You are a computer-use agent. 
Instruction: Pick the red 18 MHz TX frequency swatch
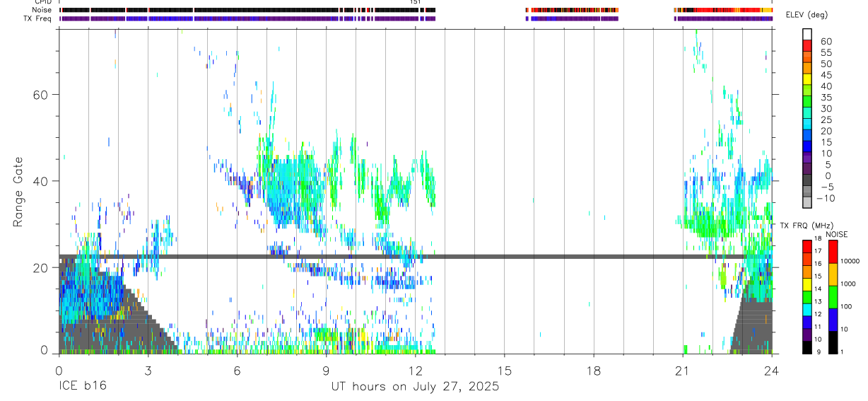tap(807, 247)
